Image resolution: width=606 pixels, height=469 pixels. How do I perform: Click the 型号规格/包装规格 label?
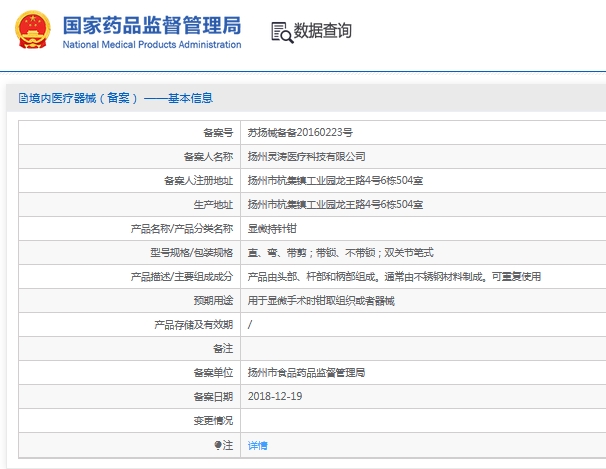pos(192,253)
